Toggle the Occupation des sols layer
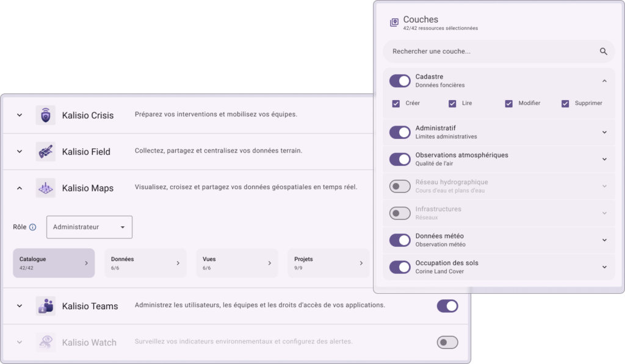 click(400, 267)
